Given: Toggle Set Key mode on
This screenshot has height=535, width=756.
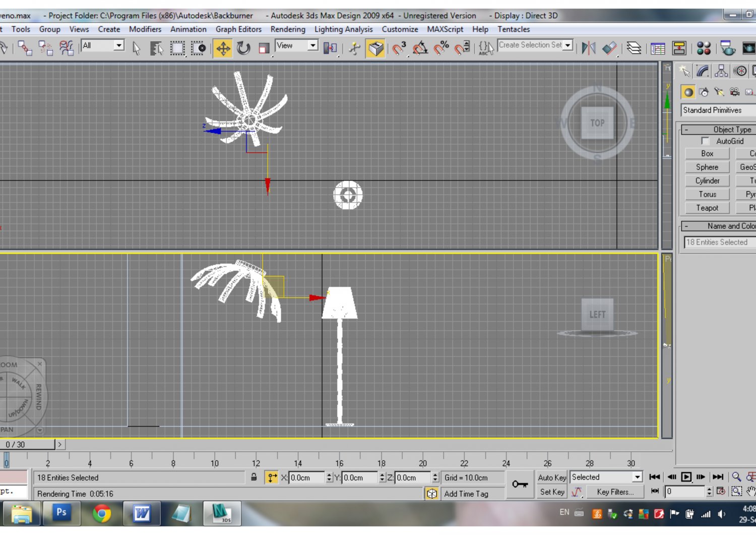Looking at the screenshot, I should click(551, 492).
